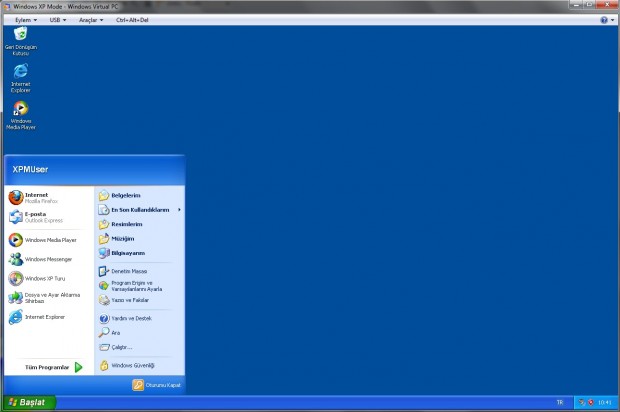Open the Araçlar dropdown menu

coord(91,20)
